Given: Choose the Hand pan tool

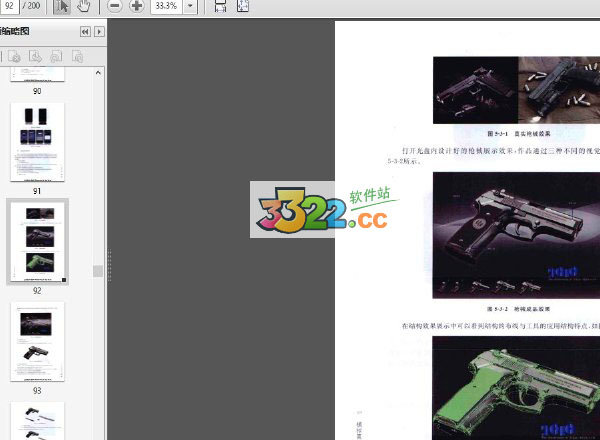Looking at the screenshot, I should (83, 6).
